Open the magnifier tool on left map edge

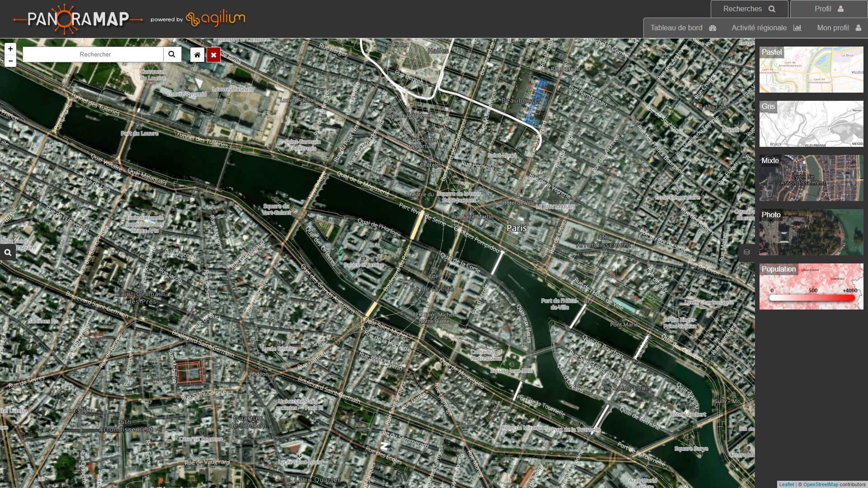[8, 253]
